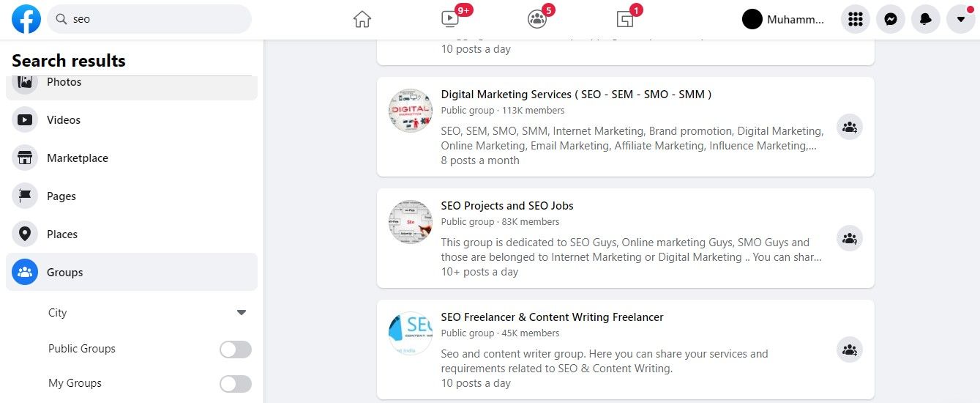Click '8 posts a month' text
This screenshot has width=980, height=403.
pos(480,160)
